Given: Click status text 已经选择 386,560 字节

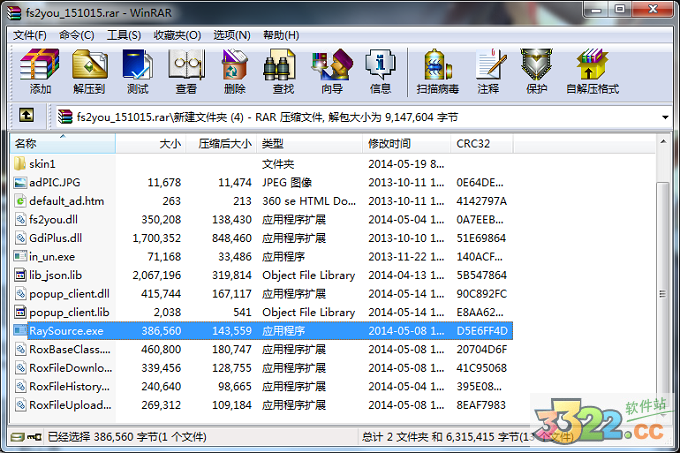Looking at the screenshot, I should tap(127, 437).
